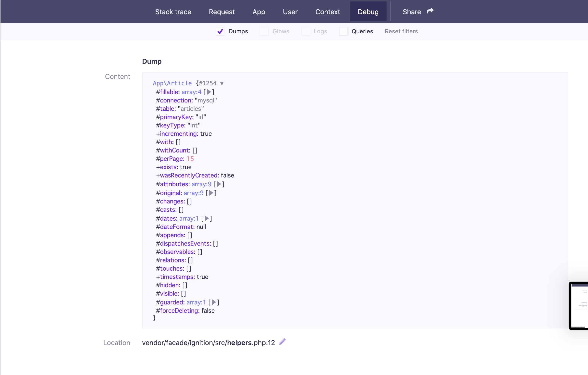Click the #hidden property line

(171, 285)
